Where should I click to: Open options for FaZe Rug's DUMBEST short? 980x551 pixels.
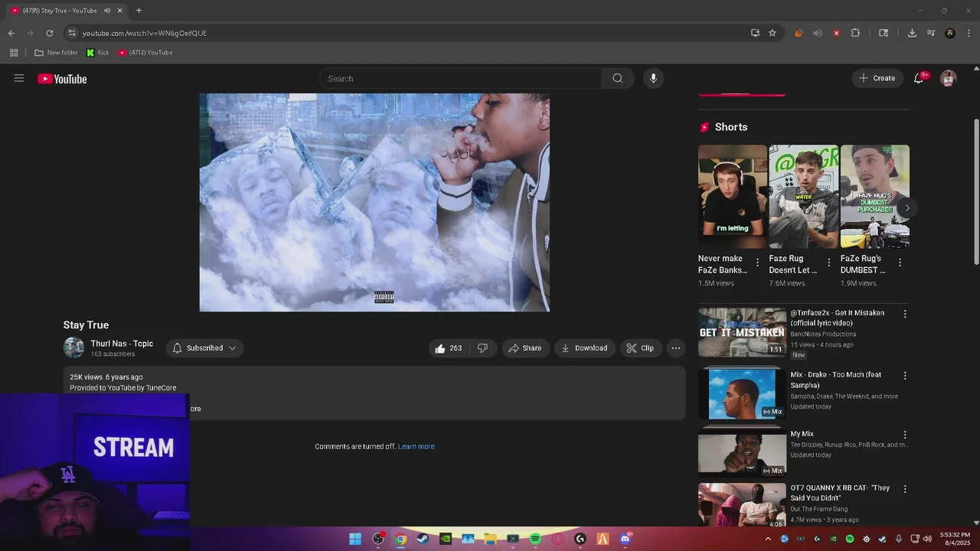coord(900,262)
